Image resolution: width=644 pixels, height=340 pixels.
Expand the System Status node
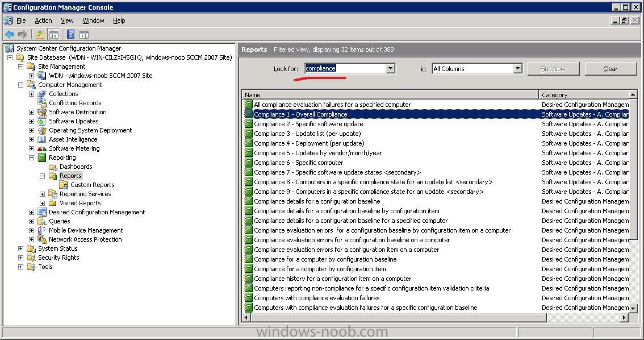(20, 248)
